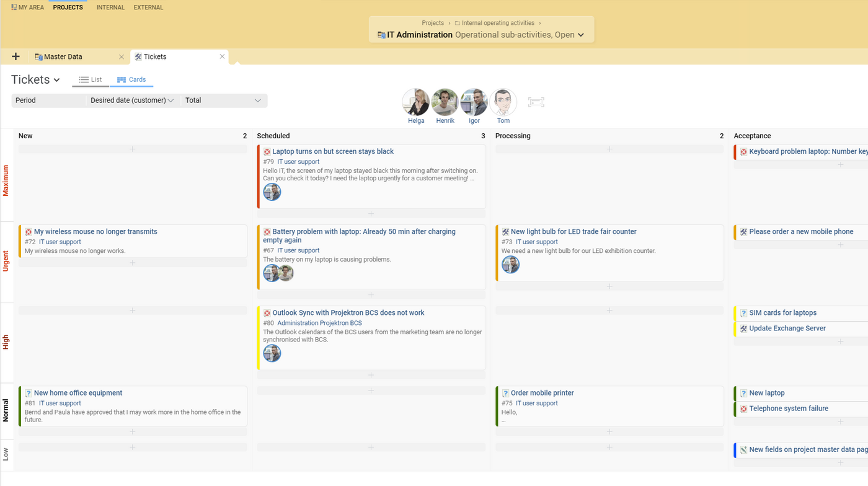Switch to List view

point(91,79)
